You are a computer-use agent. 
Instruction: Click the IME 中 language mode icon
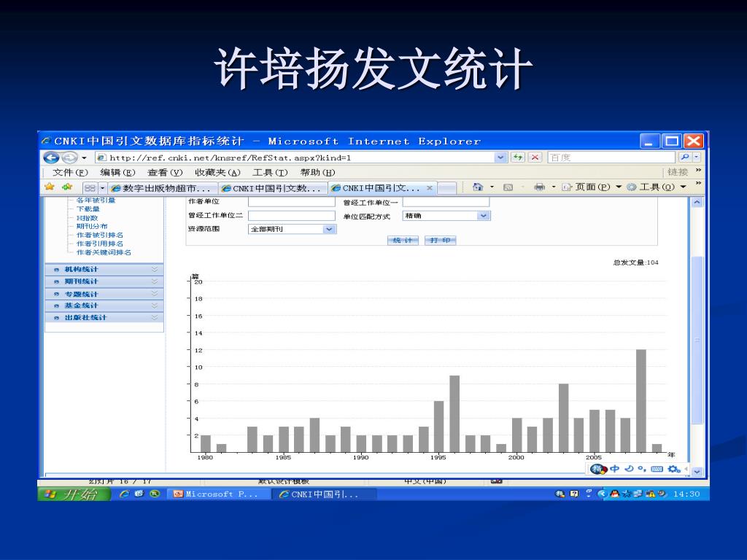(x=614, y=469)
